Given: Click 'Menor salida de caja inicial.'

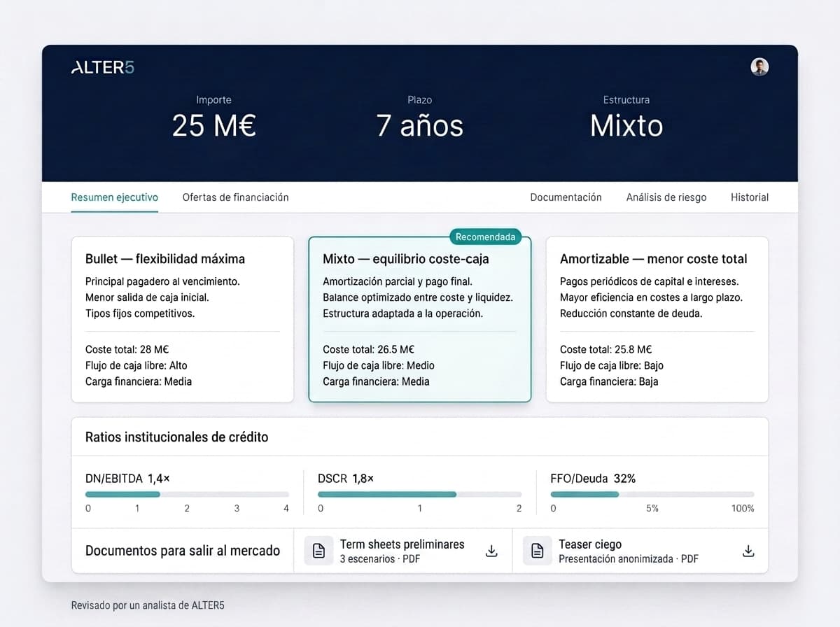Looking at the screenshot, I should pyautogui.click(x=147, y=297).
